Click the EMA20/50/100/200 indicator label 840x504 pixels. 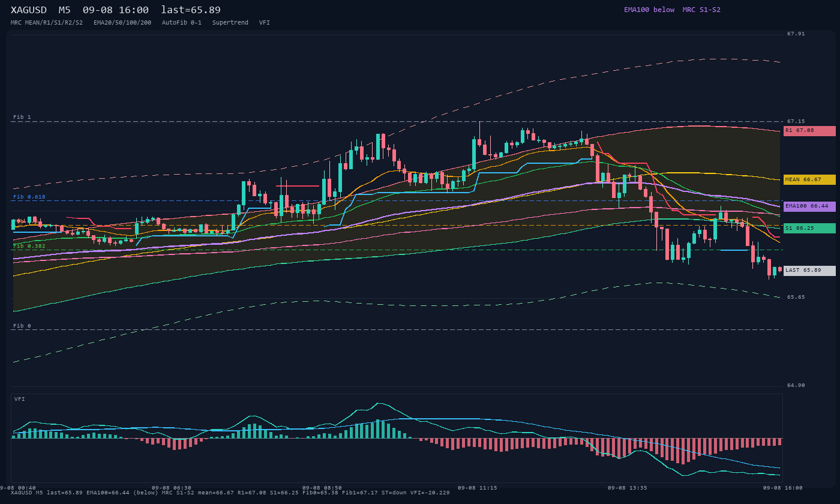tap(122, 23)
